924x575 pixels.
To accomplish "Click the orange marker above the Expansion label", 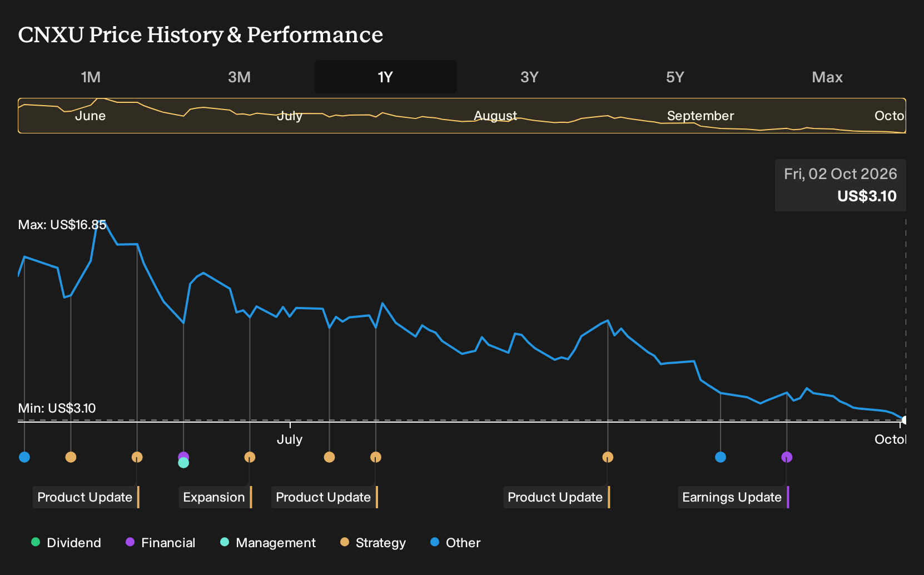I will [x=250, y=457].
